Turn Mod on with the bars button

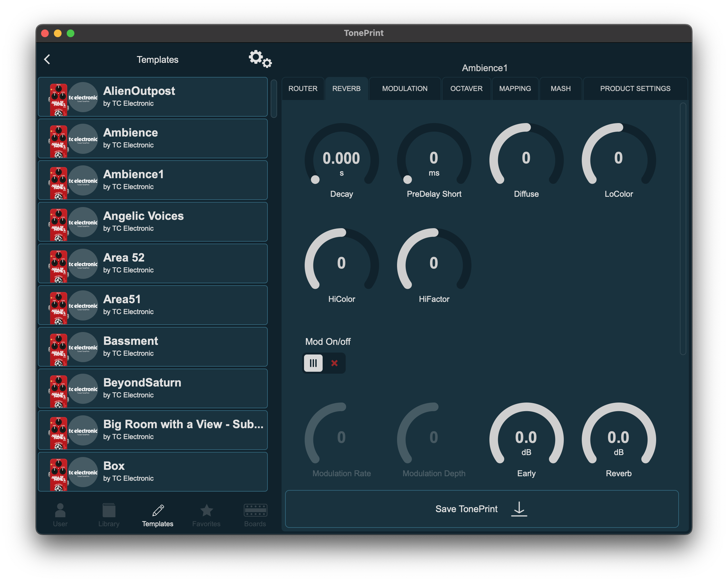click(x=313, y=363)
